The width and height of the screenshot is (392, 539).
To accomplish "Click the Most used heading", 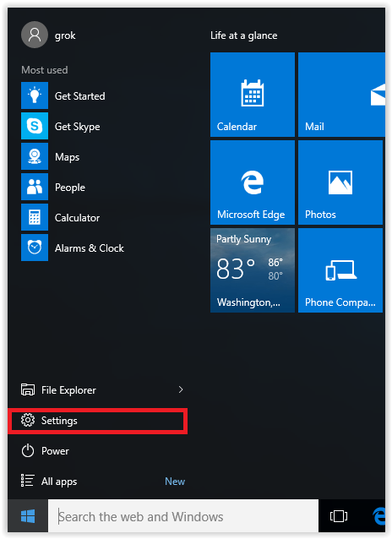I will (45, 70).
